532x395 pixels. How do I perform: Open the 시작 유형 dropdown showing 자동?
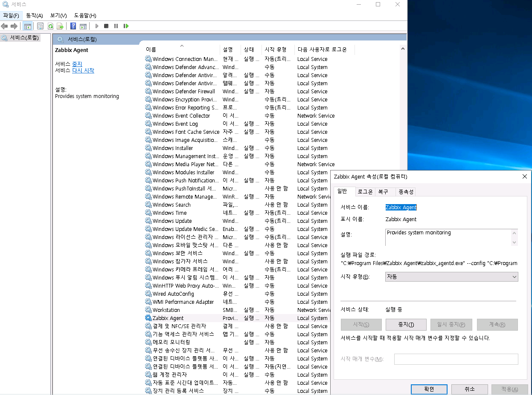click(x=451, y=277)
